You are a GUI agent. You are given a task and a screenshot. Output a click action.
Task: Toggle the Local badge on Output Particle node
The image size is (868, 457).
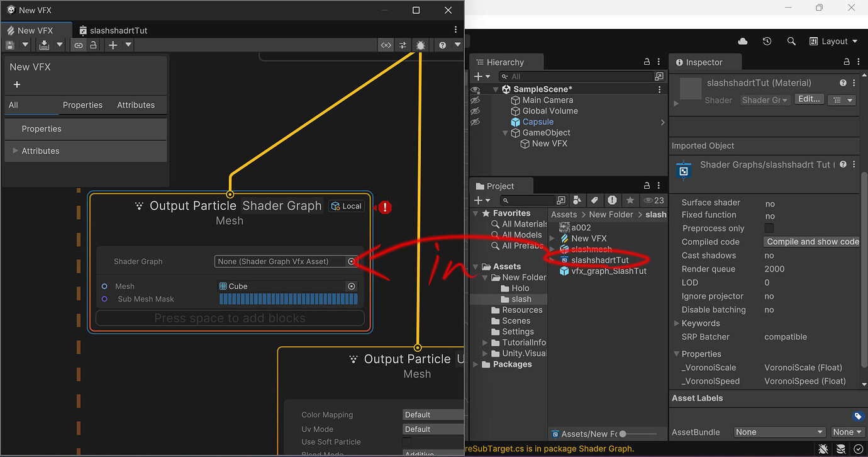coord(346,205)
